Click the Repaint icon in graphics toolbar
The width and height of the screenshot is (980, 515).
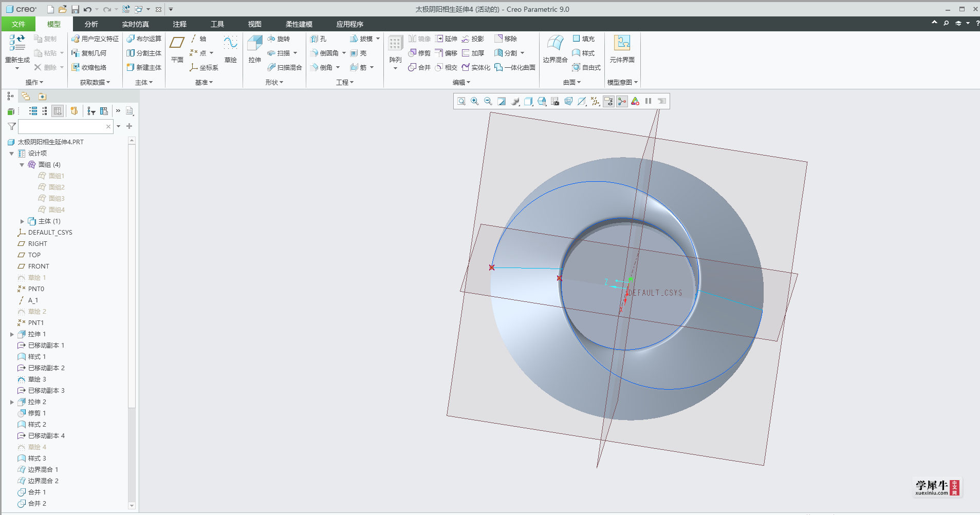[502, 101]
